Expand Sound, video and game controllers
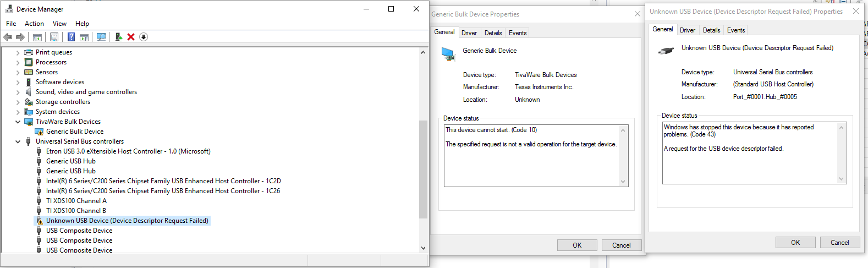 tap(18, 92)
